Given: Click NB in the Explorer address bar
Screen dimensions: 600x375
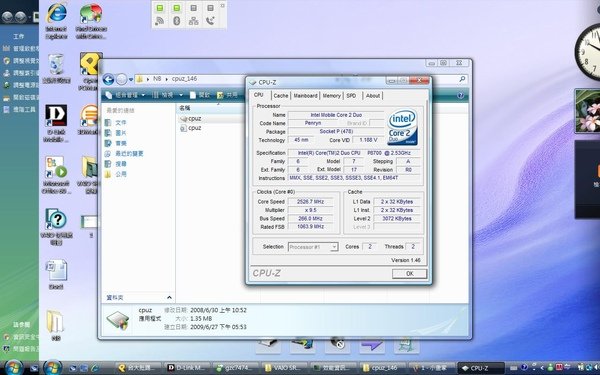Looking at the screenshot, I should pos(157,79).
